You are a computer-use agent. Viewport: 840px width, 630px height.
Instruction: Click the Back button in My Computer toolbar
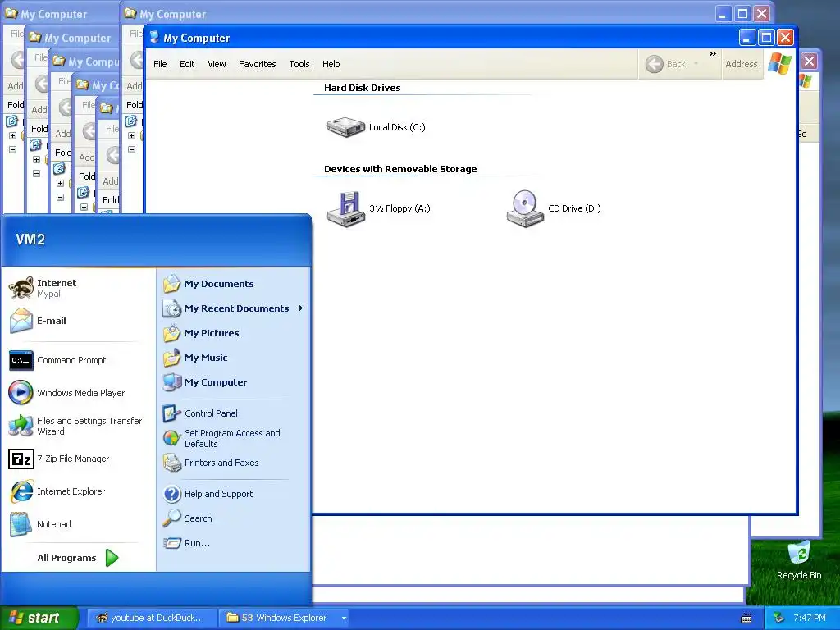(666, 64)
